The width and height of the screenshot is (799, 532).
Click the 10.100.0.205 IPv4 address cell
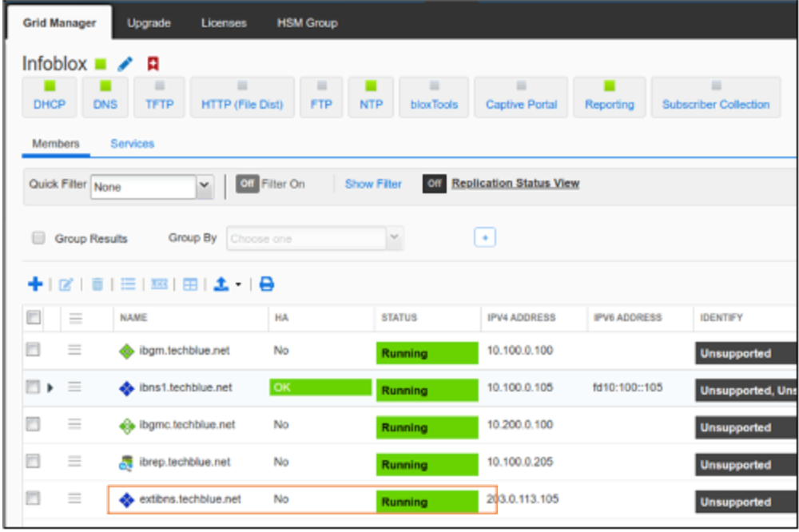coord(520,462)
